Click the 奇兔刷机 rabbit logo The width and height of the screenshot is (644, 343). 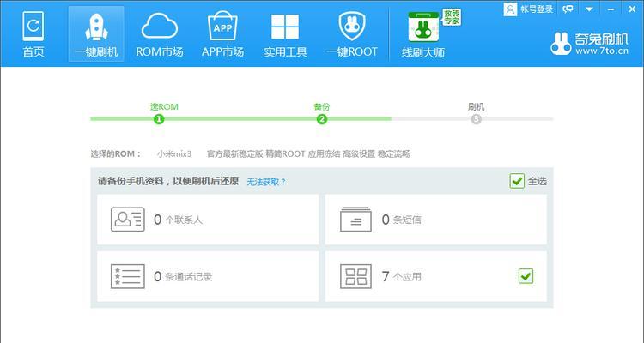point(561,44)
